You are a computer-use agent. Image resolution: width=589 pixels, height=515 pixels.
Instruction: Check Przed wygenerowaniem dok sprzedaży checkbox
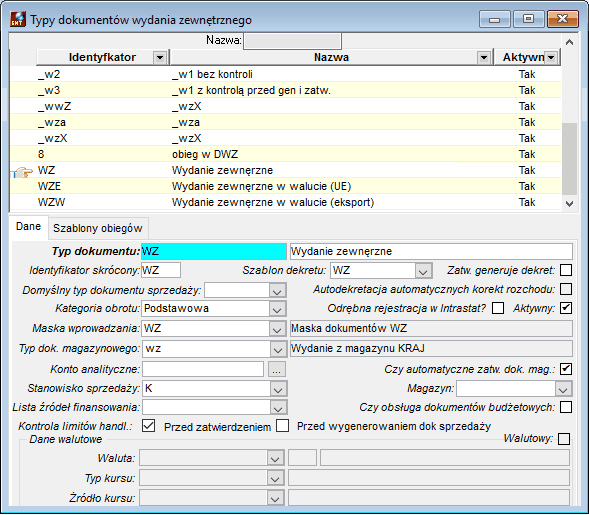[282, 426]
